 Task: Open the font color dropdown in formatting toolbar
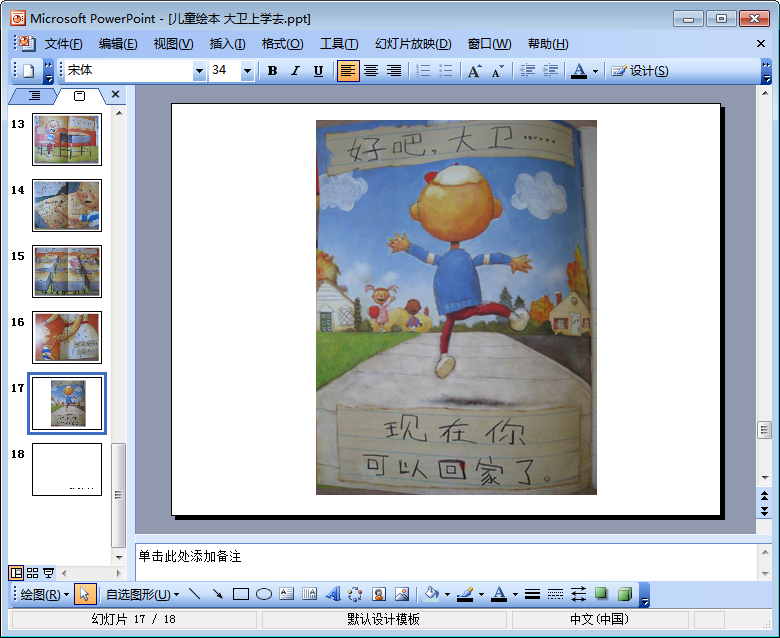click(595, 72)
